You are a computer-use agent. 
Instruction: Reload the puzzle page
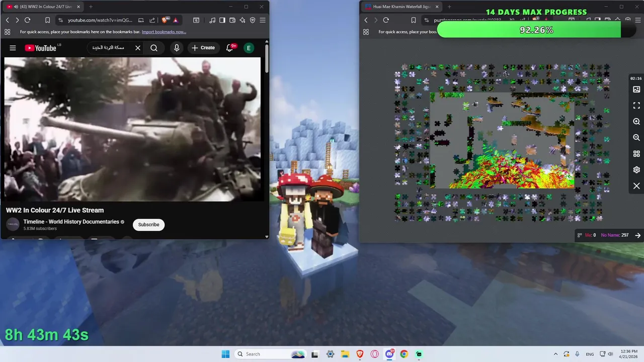[386, 20]
